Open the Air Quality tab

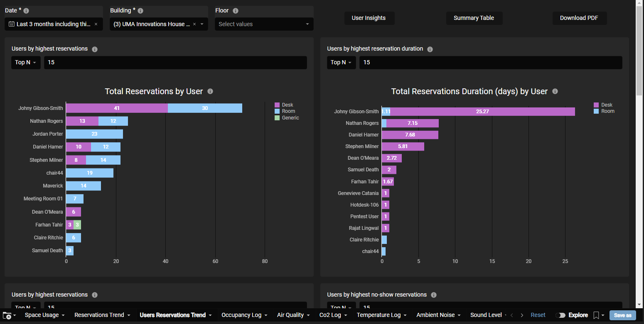pyautogui.click(x=293, y=315)
